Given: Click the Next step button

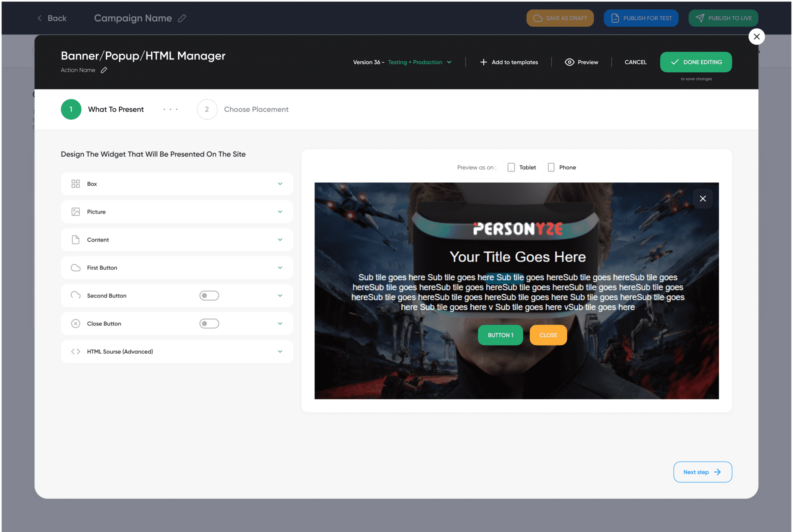Looking at the screenshot, I should [x=702, y=472].
